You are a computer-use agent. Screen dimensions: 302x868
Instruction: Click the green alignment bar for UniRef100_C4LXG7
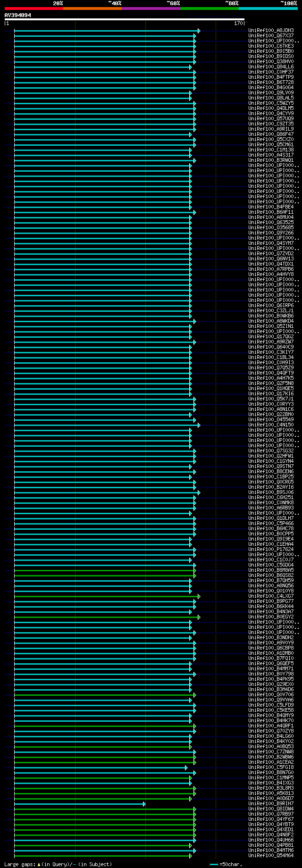pyautogui.click(x=107, y=596)
